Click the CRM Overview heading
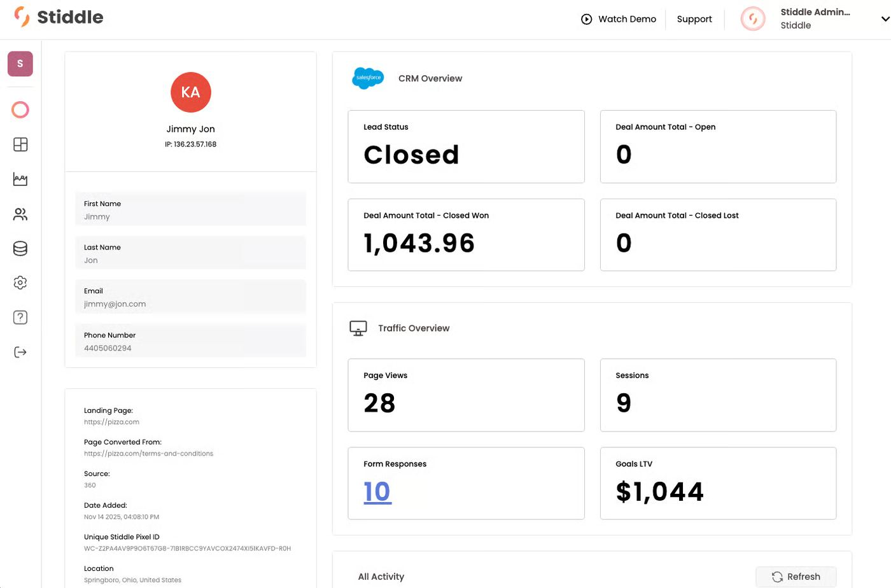This screenshot has width=891, height=588. pos(430,78)
